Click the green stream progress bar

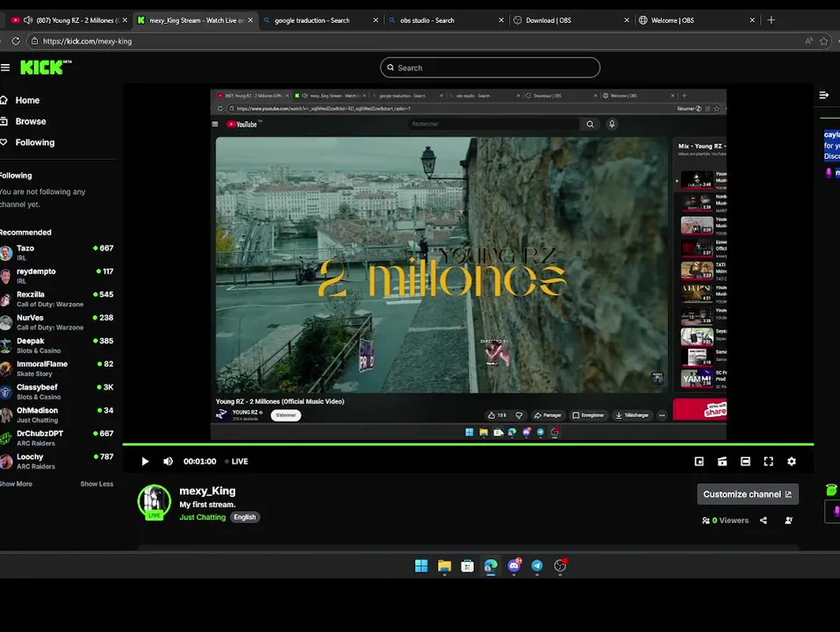(x=468, y=444)
